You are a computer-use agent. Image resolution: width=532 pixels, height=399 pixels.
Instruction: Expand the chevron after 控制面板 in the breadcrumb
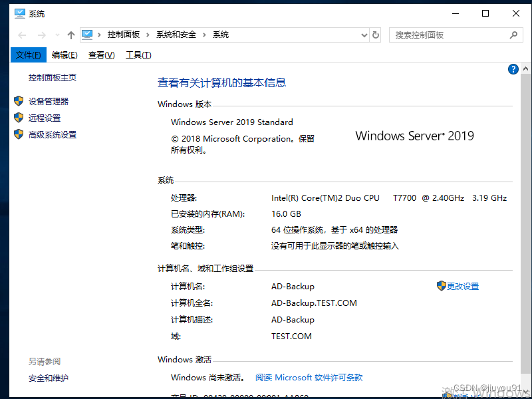148,35
